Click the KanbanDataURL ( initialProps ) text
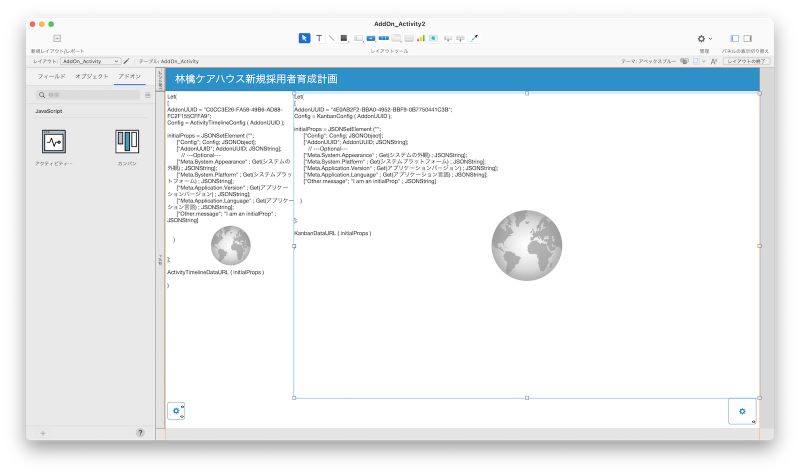800x475 pixels. 333,233
